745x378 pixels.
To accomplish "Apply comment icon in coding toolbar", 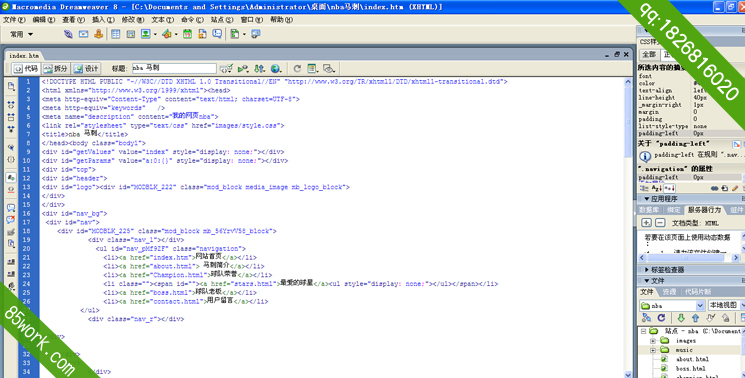I will point(11,208).
